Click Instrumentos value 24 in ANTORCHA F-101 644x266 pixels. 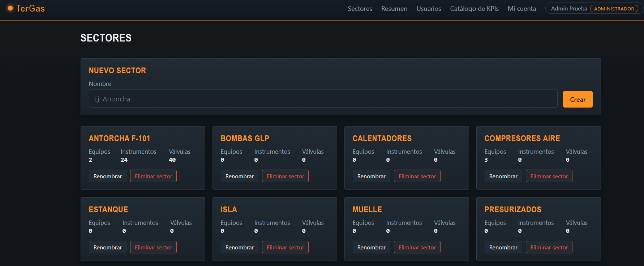pyautogui.click(x=124, y=160)
